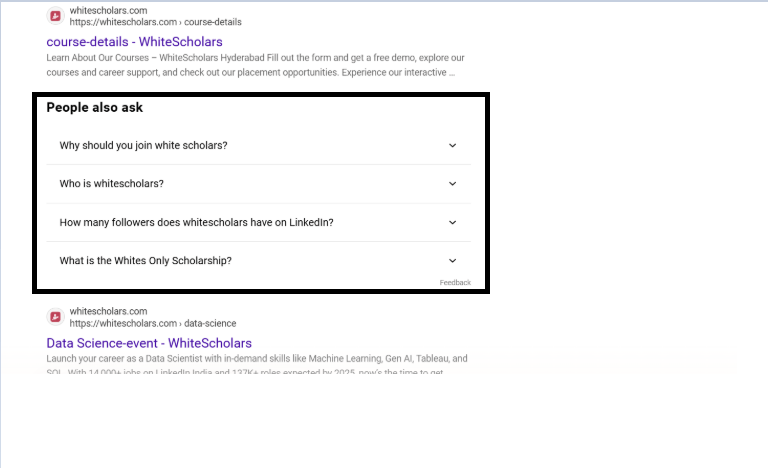Expand the chevron for the LinkedIn followers question
The height and width of the screenshot is (468, 768).
click(452, 223)
